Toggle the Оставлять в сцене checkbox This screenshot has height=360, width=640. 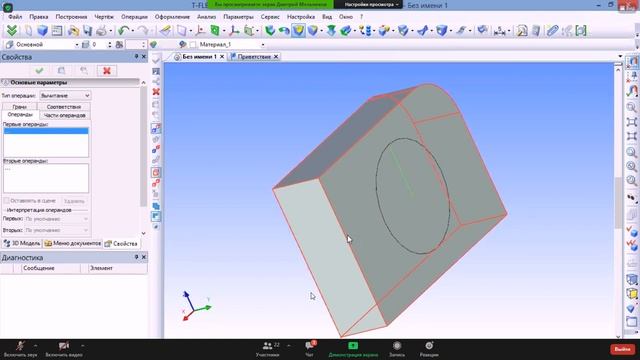pyautogui.click(x=7, y=201)
